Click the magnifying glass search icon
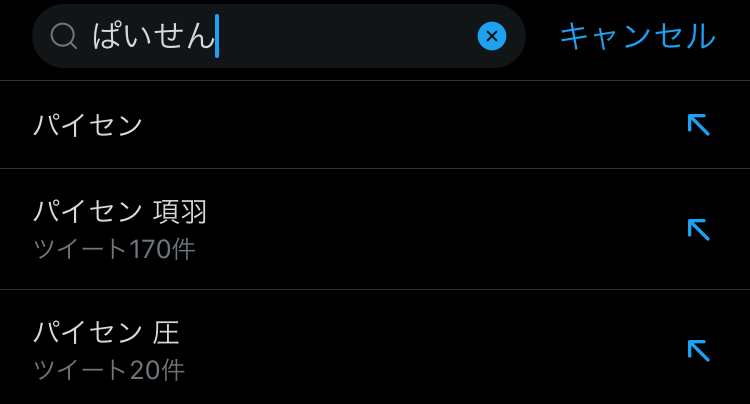 click(x=64, y=37)
